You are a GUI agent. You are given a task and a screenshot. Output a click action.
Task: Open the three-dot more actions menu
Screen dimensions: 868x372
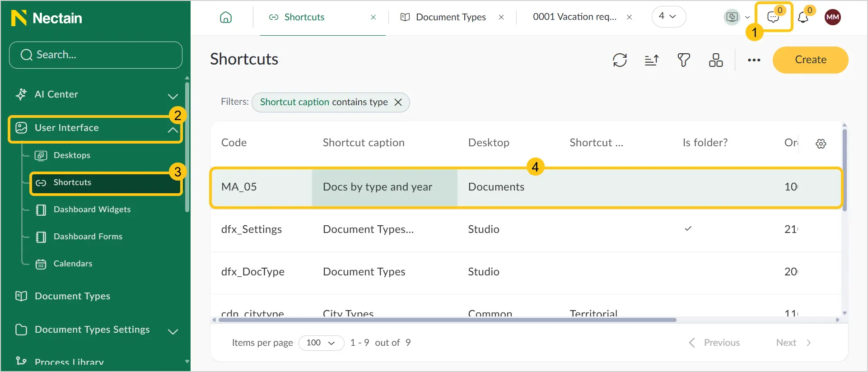point(754,60)
